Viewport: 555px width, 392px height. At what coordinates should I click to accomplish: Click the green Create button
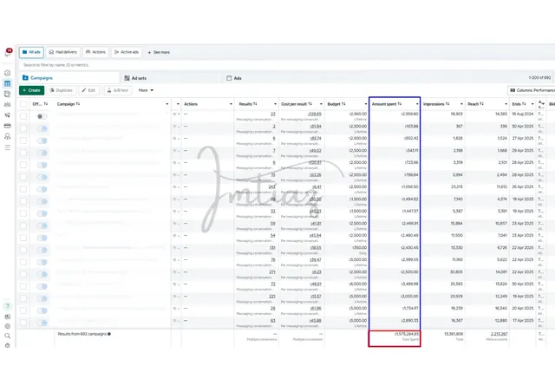(32, 90)
